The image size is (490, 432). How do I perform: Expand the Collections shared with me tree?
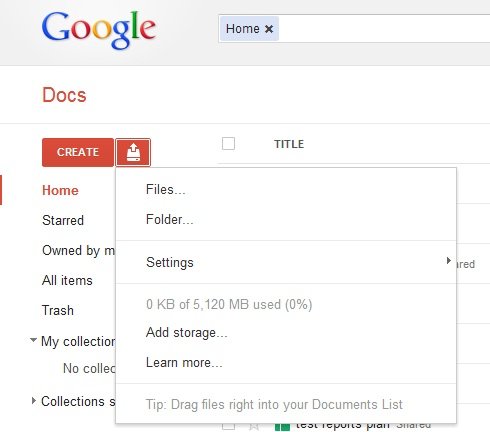[x=33, y=401]
